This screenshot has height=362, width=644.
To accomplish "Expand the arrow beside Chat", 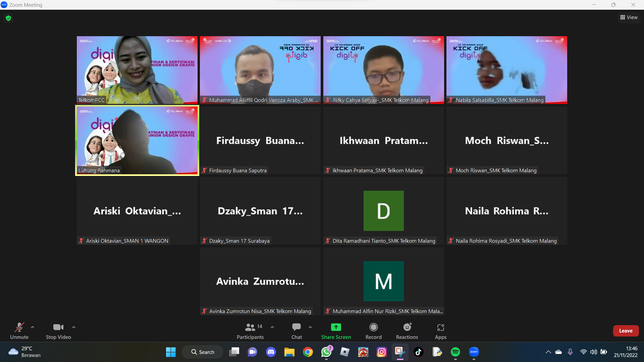I will click(x=310, y=327).
